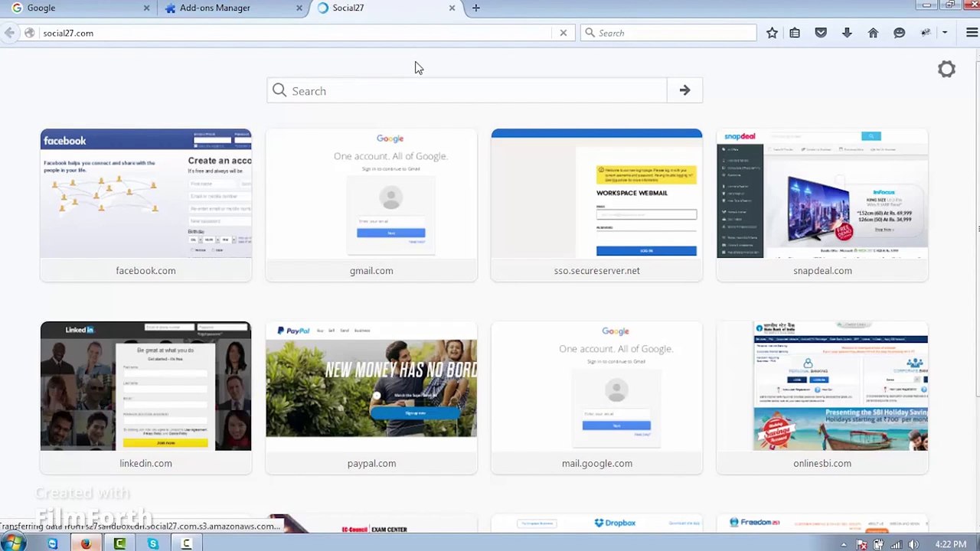Click the site identity globe icon
This screenshot has width=980, height=551.
29,33
